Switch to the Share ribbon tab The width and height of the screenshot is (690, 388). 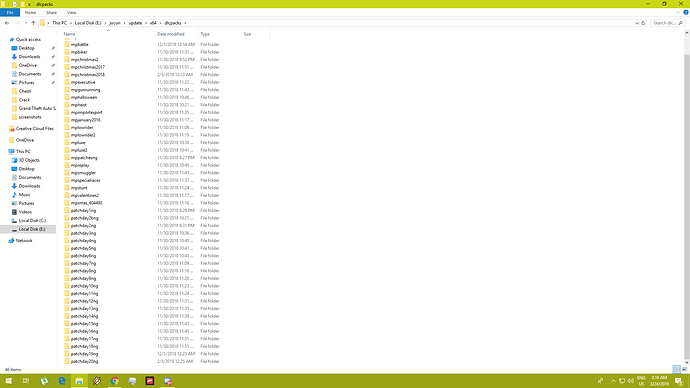coord(51,13)
